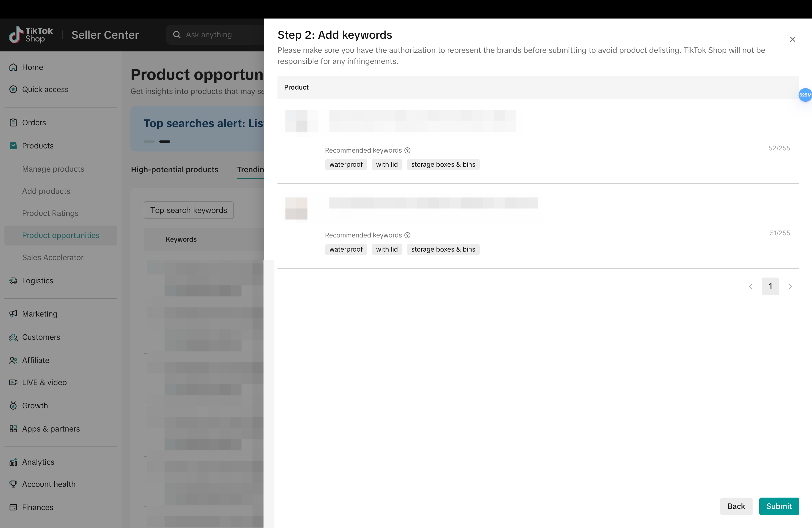Click the Marketing megaphone icon
The width and height of the screenshot is (812, 528).
13,314
